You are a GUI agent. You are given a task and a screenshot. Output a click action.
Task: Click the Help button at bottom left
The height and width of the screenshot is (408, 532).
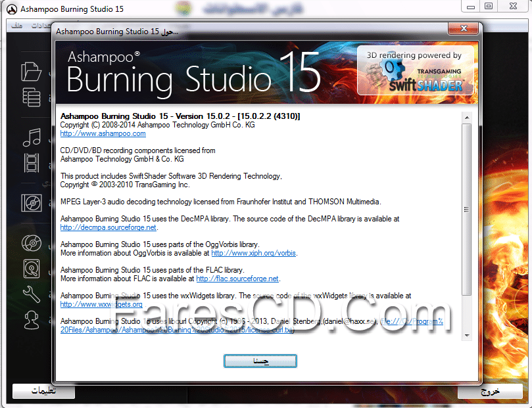click(43, 391)
